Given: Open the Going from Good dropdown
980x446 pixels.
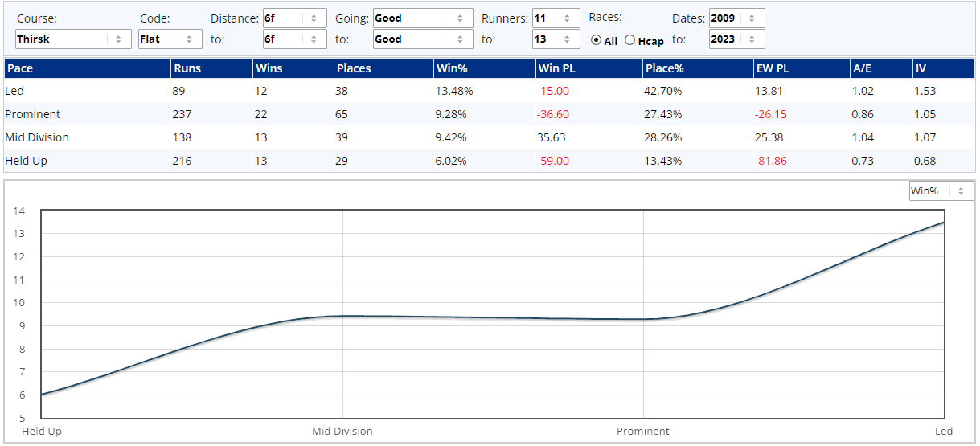Looking at the screenshot, I should pyautogui.click(x=423, y=18).
